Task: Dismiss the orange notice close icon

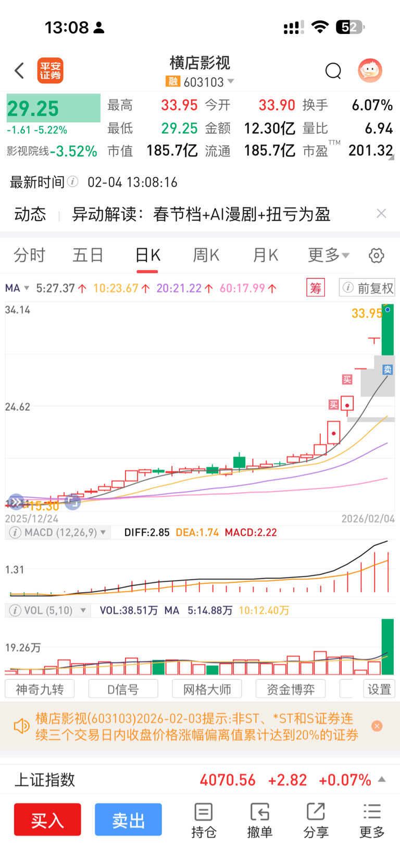Action: point(377,726)
